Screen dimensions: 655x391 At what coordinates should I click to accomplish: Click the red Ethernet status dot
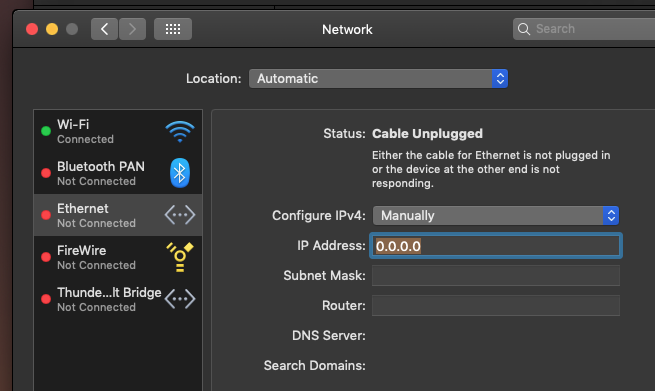[x=46, y=215]
